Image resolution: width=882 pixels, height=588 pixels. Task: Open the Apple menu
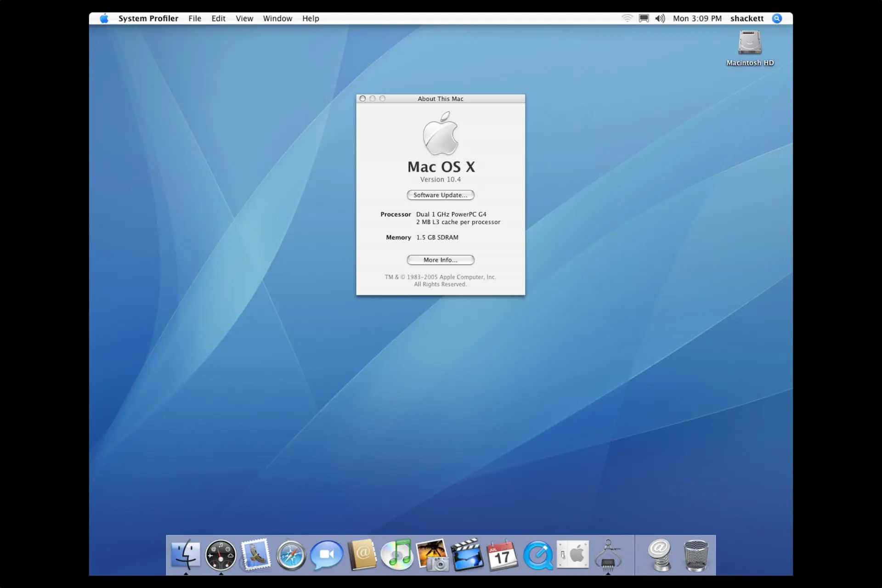pos(104,18)
